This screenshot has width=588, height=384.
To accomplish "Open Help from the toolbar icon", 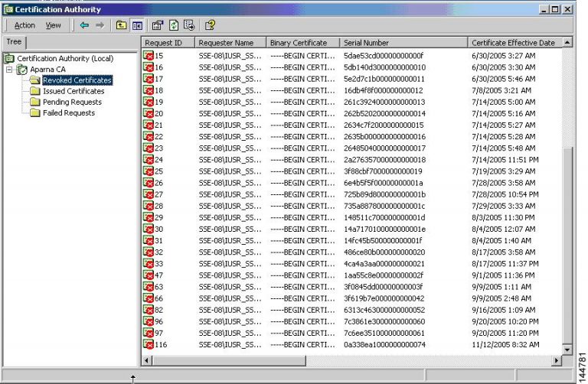I will 210,25.
